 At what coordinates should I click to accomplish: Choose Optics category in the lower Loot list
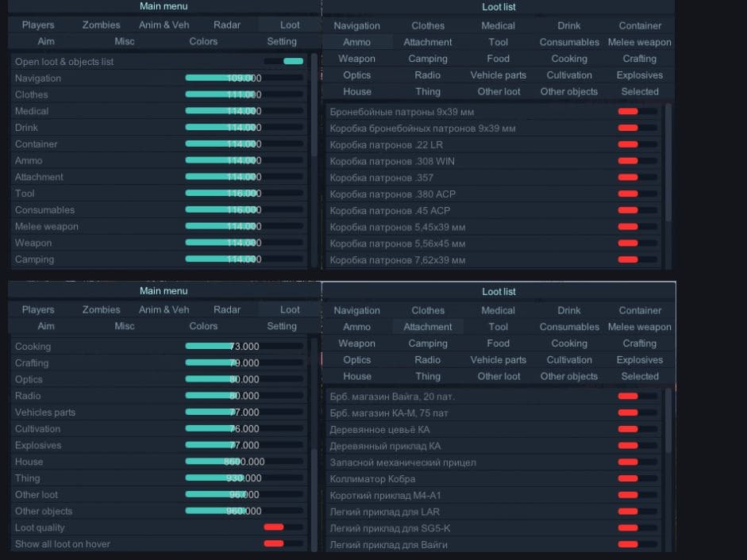point(357,360)
